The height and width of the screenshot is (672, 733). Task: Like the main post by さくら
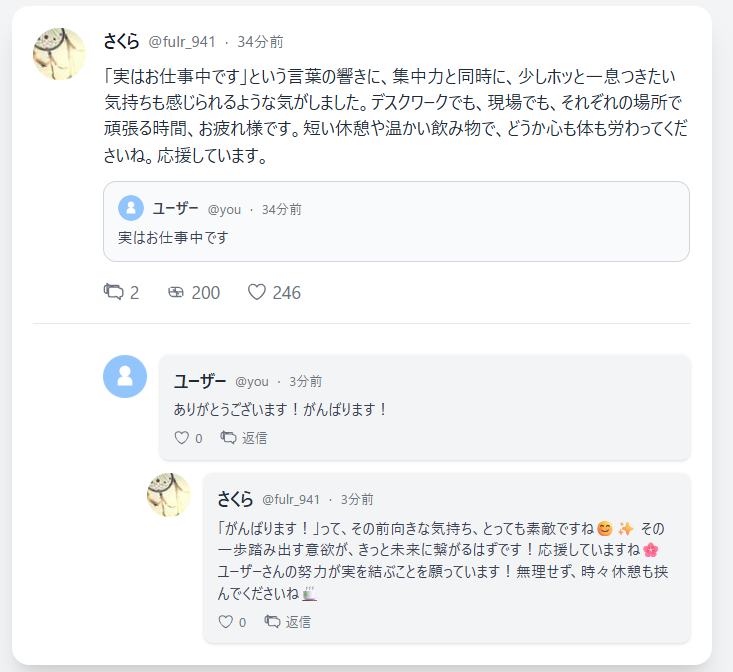point(257,292)
